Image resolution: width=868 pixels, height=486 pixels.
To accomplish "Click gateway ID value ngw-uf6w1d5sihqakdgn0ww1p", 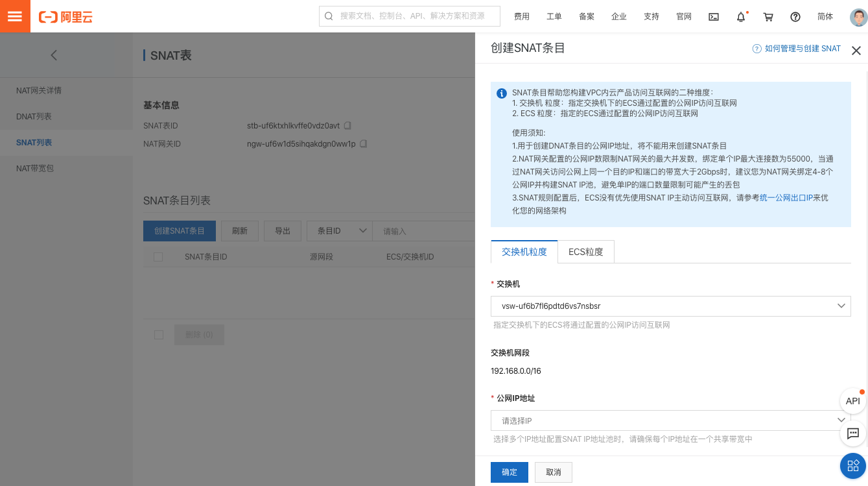I will tap(301, 143).
